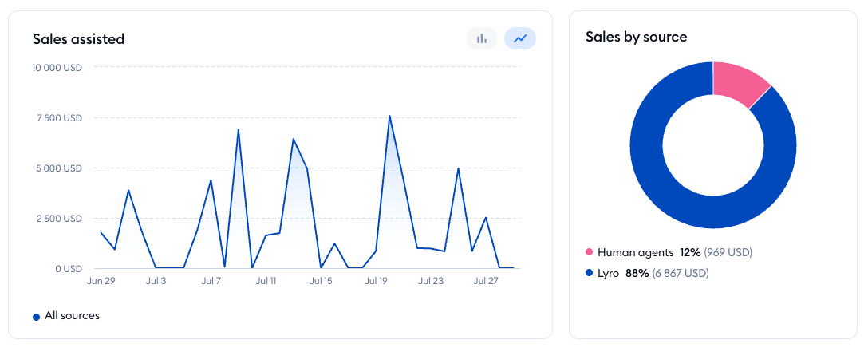
Task: Click the 7 500 USD axis label
Action: point(60,118)
